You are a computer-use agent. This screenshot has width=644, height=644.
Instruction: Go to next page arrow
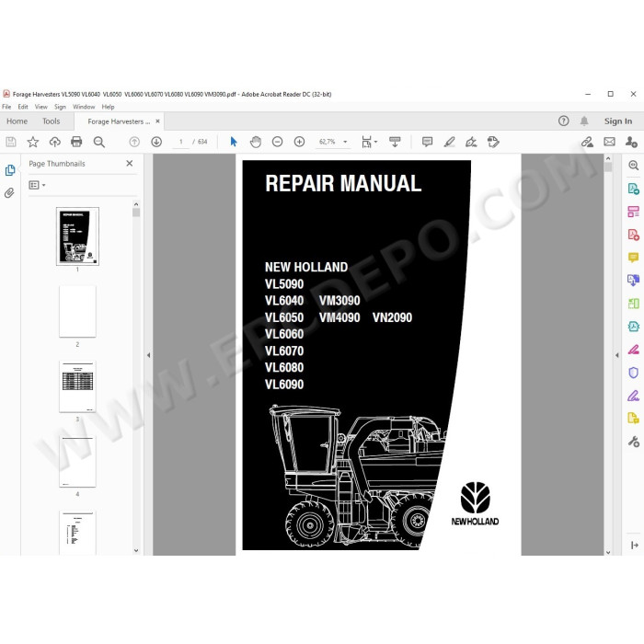[x=156, y=142]
